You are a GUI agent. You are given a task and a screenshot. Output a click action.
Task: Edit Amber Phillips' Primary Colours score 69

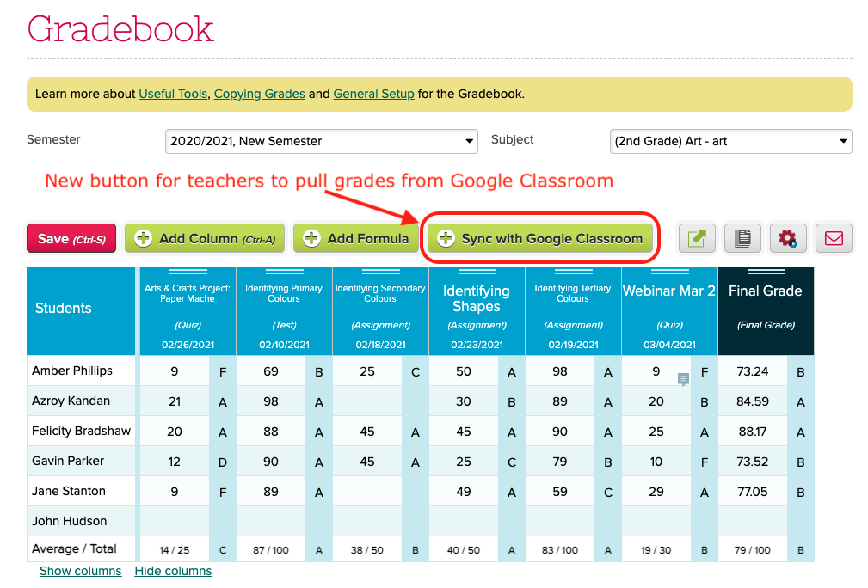[x=271, y=371]
